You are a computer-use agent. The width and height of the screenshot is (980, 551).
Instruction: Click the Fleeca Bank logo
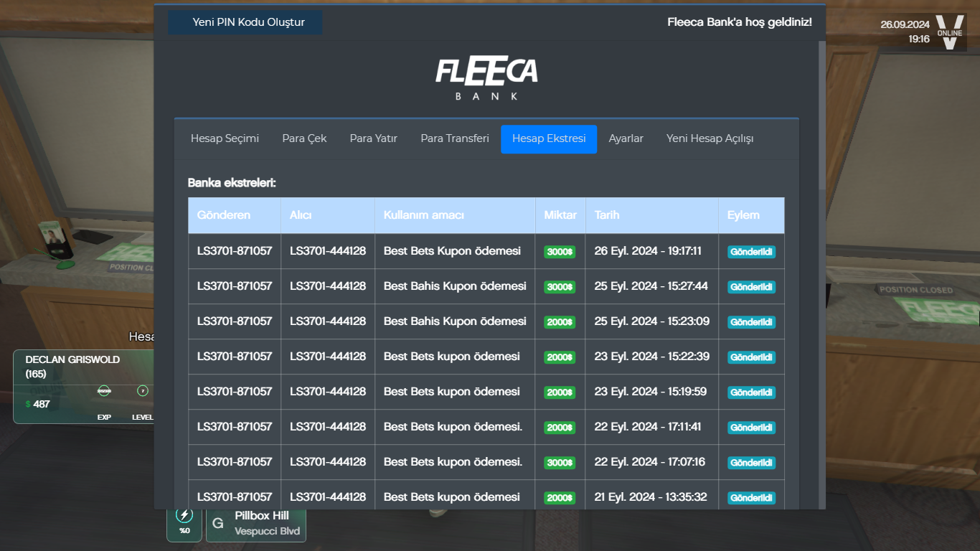tap(486, 78)
